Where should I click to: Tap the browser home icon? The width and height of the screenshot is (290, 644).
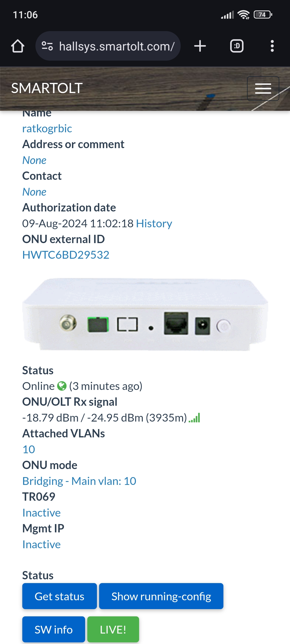(18, 46)
